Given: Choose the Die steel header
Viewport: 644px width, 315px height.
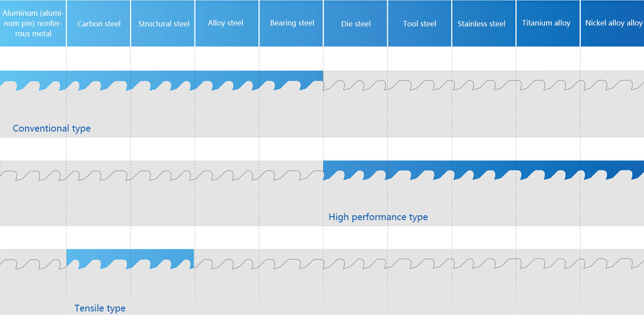Looking at the screenshot, I should (356, 23).
